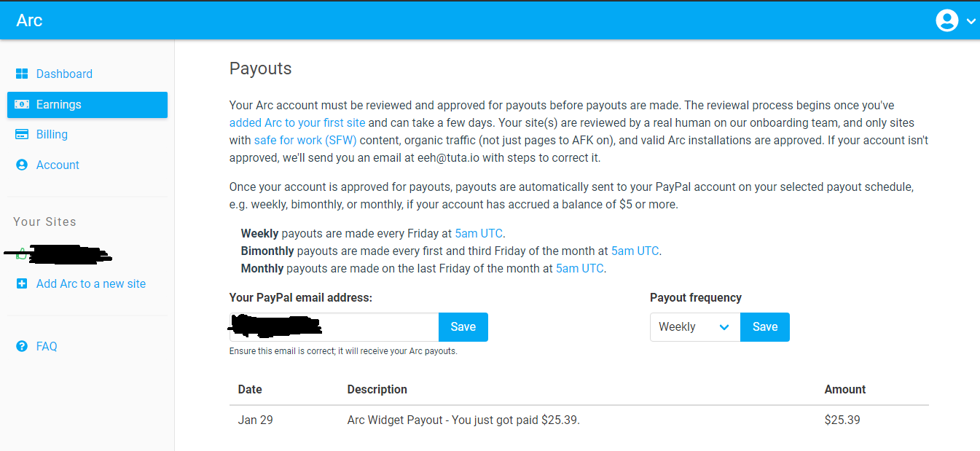Open the Payout frequency dropdown
This screenshot has height=451, width=980.
click(x=694, y=327)
